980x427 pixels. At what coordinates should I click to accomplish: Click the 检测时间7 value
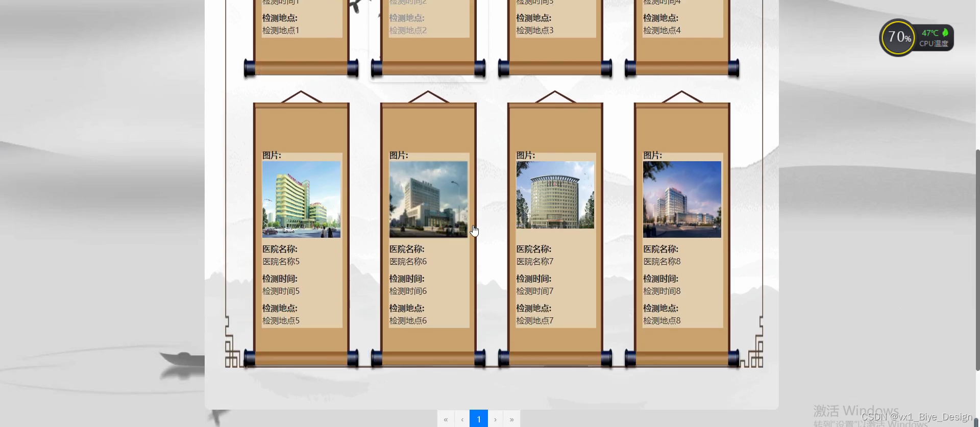[534, 291]
